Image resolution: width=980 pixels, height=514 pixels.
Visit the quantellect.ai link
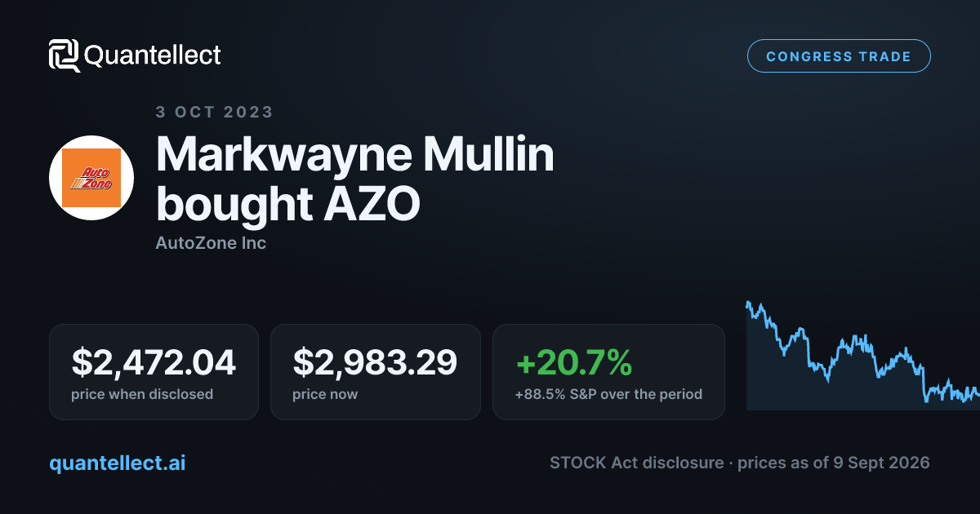point(118,463)
